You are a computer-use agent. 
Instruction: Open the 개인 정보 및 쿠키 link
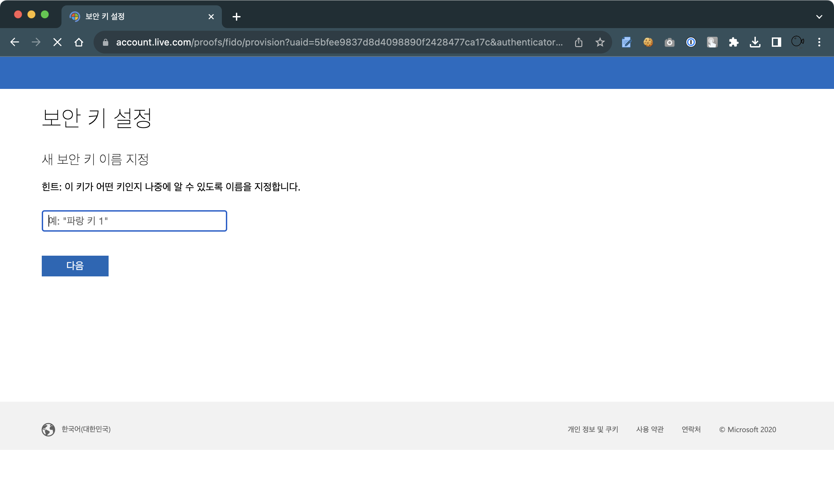(x=593, y=429)
